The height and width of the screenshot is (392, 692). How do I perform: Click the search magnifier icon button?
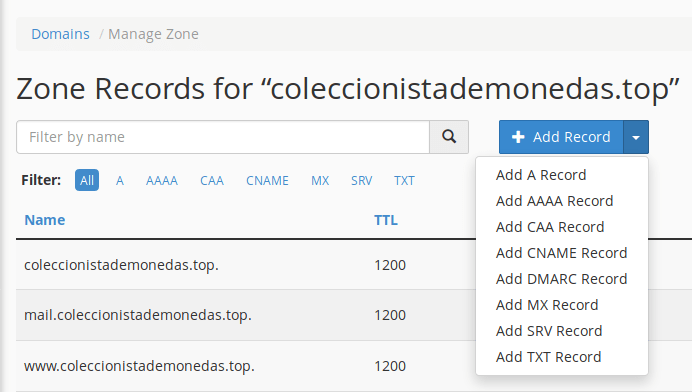(449, 137)
